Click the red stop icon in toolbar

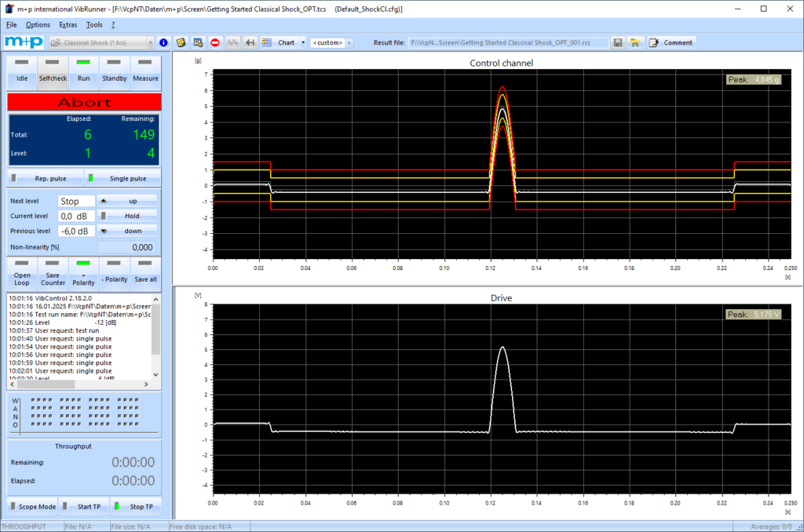tap(215, 42)
